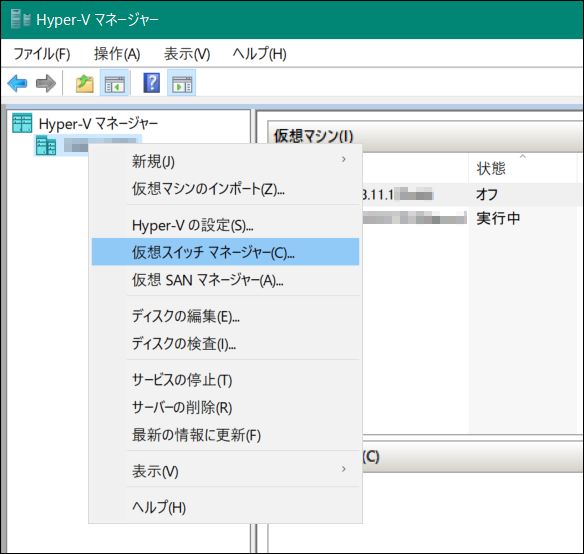Screen dimensions: 584x554
Task: Click the Up one level folder icon
Action: coord(85,83)
